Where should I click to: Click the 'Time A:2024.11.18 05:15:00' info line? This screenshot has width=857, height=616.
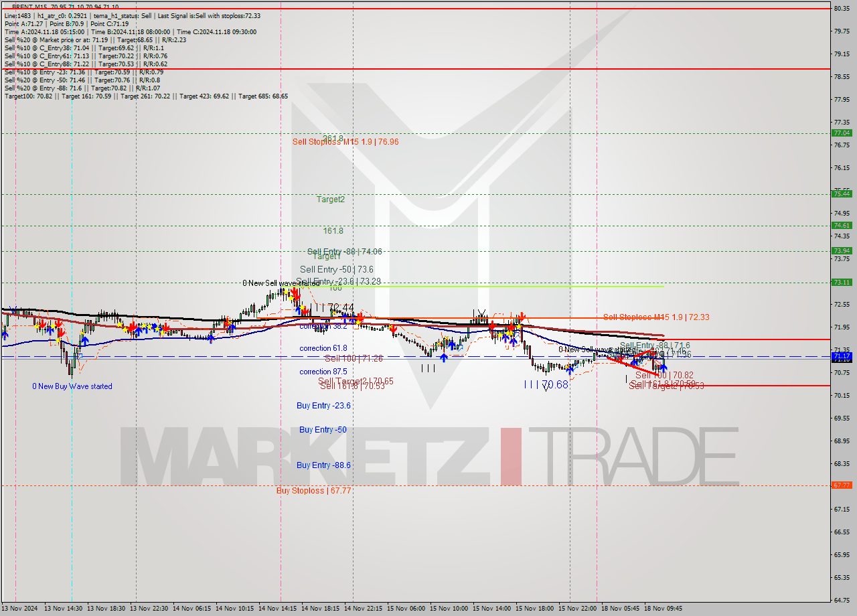[x=131, y=31]
